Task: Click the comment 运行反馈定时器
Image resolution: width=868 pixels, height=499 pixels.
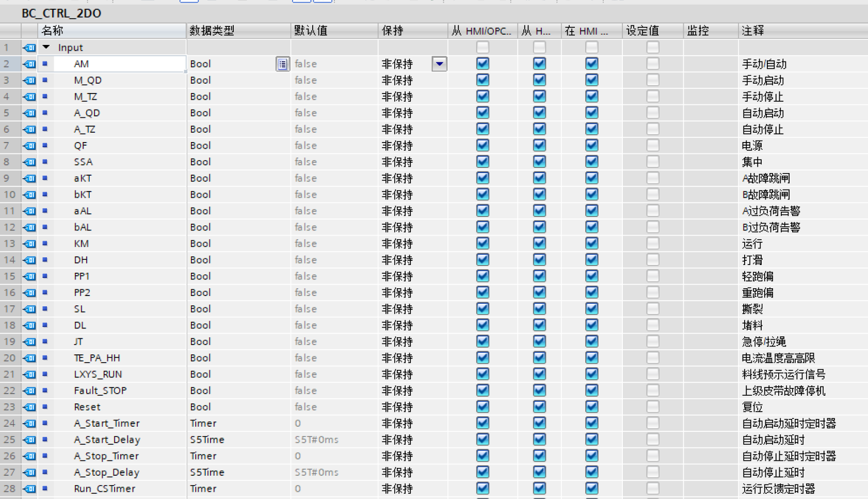Action: click(778, 489)
